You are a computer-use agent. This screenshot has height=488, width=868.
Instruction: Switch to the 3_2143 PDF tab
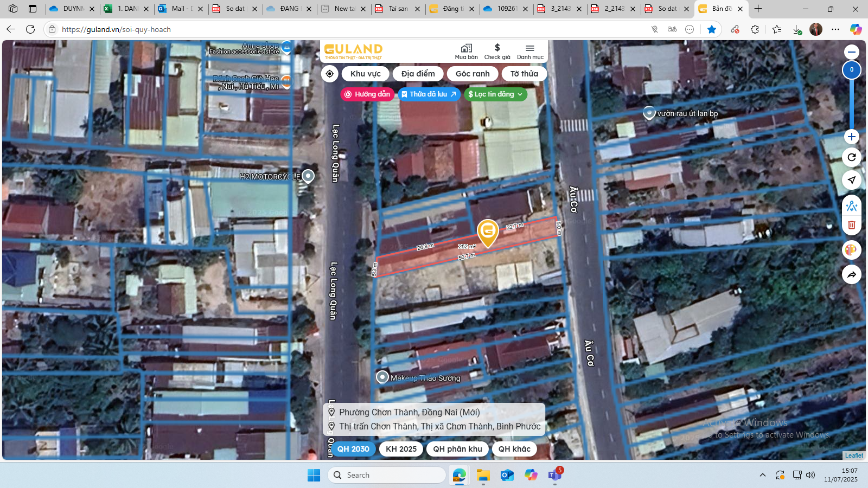(x=560, y=9)
